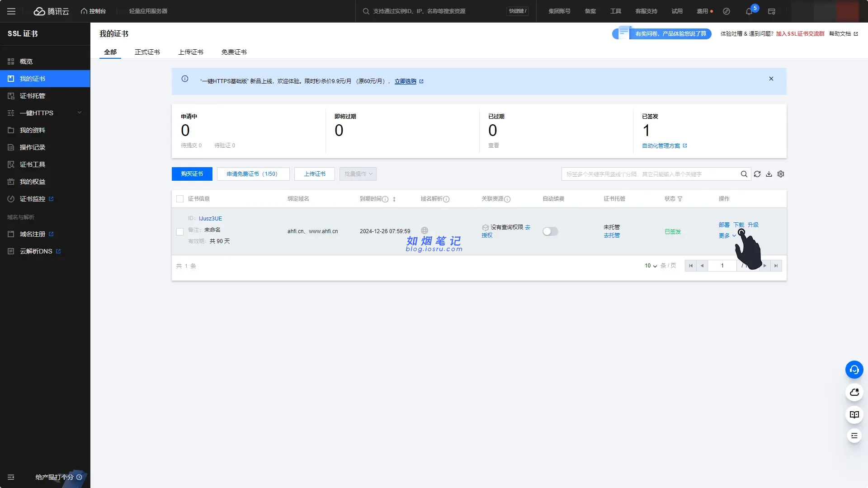This screenshot has width=868, height=488.
Task: Click the certificate search magnifier icon
Action: coord(744,174)
